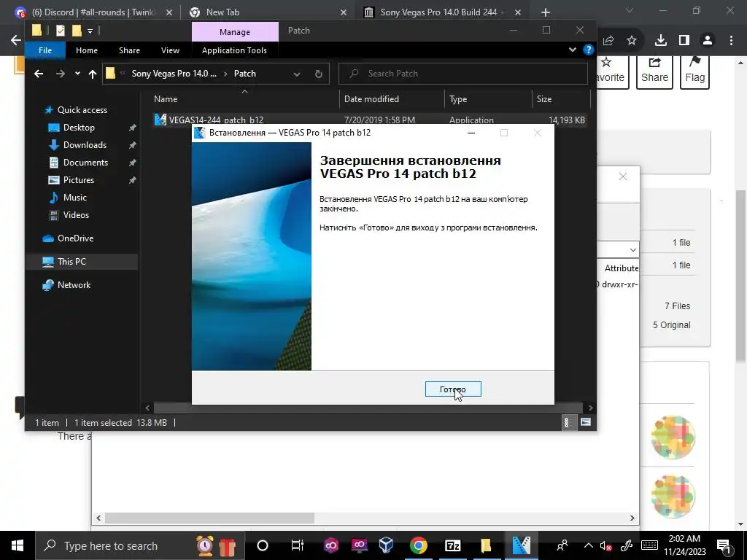
Task: Click the Share button on webpage
Action: pyautogui.click(x=654, y=71)
